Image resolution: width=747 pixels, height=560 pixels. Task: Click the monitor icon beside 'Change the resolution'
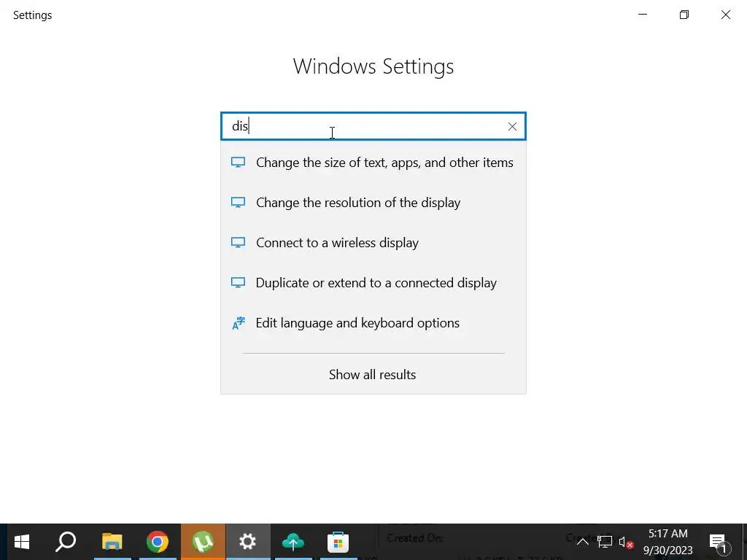[x=239, y=203]
